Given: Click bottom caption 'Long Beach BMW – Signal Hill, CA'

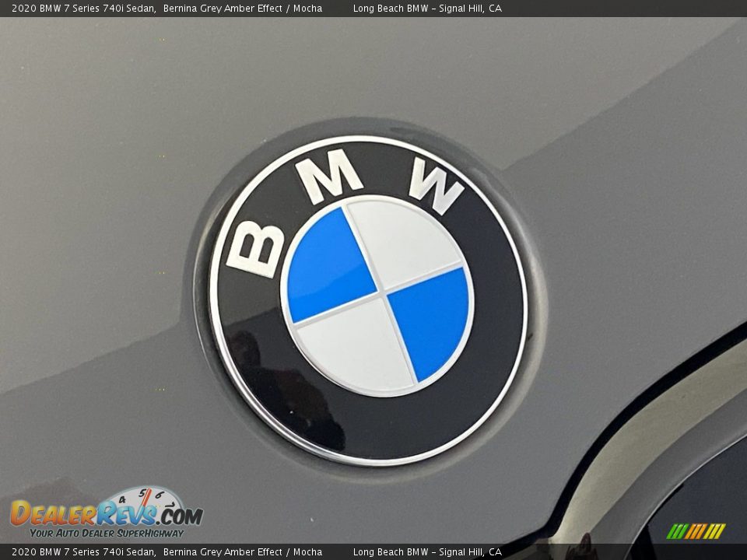Looking at the screenshot, I should tap(427, 552).
